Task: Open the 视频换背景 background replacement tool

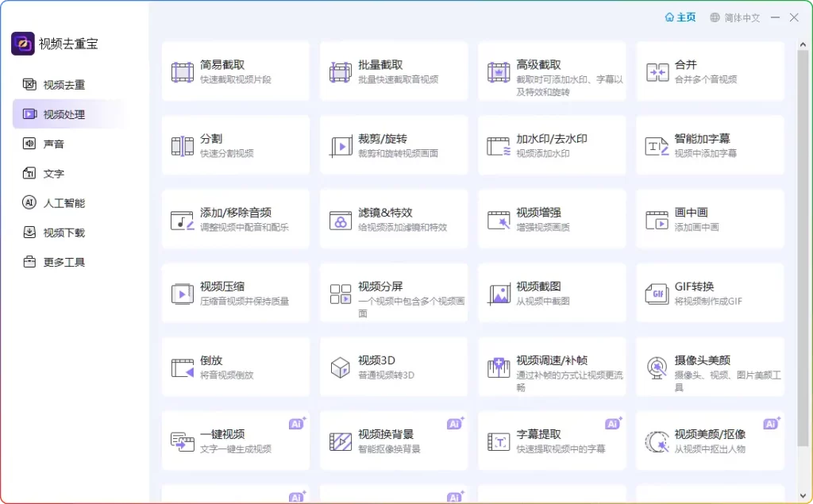Action: click(394, 441)
